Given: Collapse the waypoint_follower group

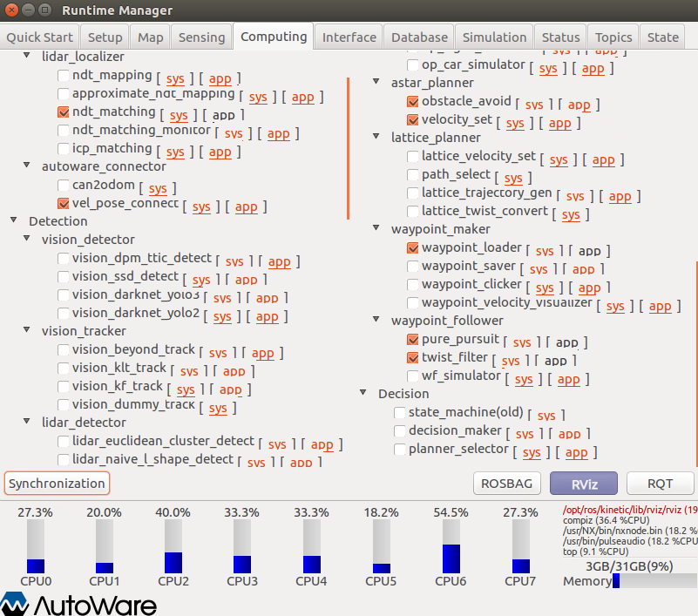Looking at the screenshot, I should (x=376, y=319).
